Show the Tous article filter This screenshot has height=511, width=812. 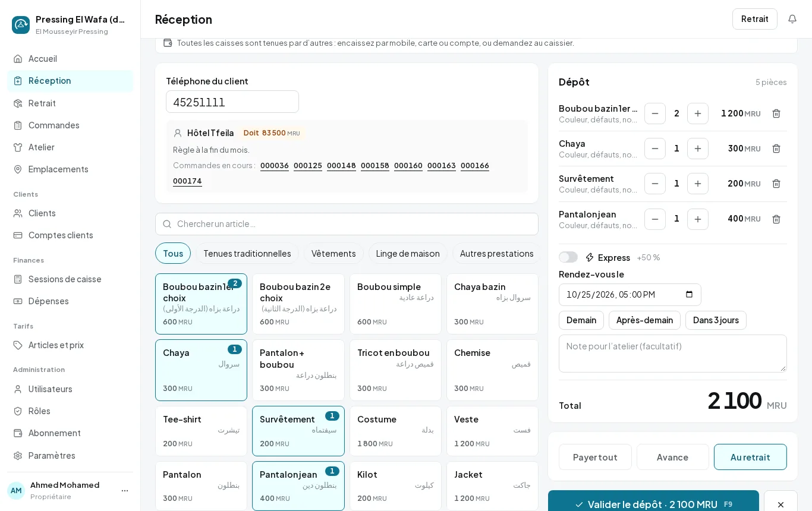click(173, 253)
